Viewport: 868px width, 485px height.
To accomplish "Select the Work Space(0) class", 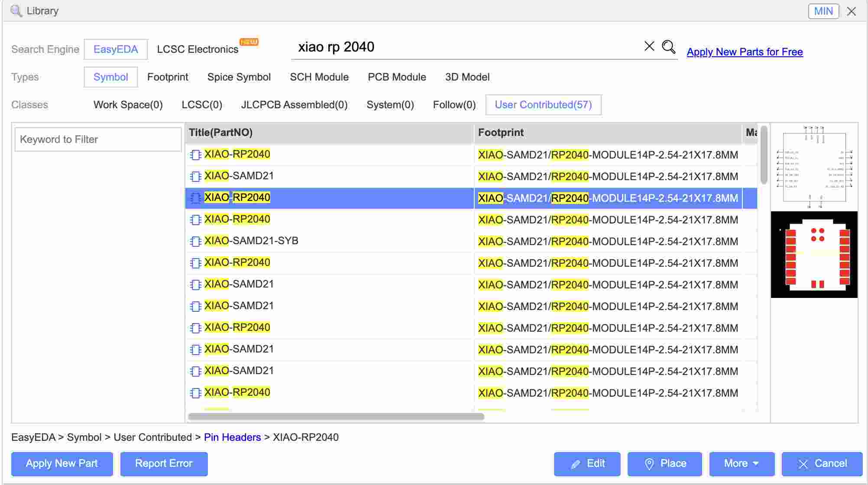I will pyautogui.click(x=128, y=105).
